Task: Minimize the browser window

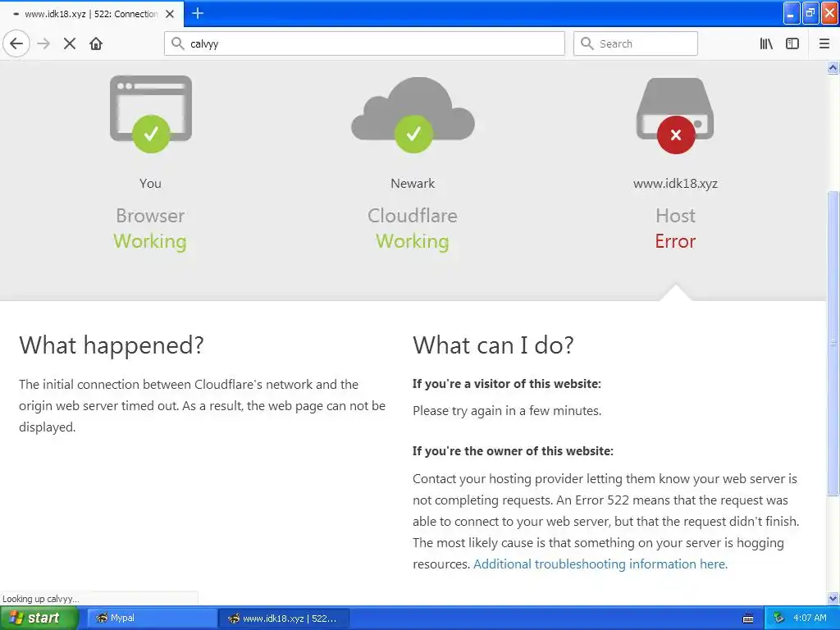Action: click(792, 14)
